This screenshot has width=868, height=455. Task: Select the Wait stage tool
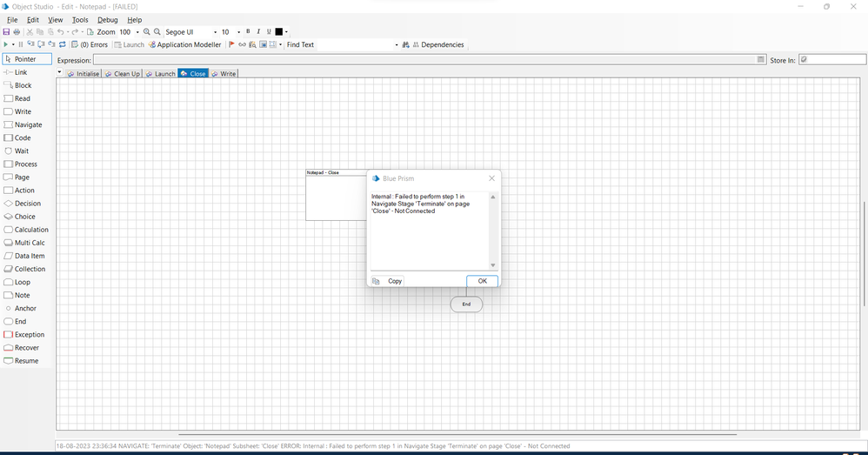tap(16, 151)
